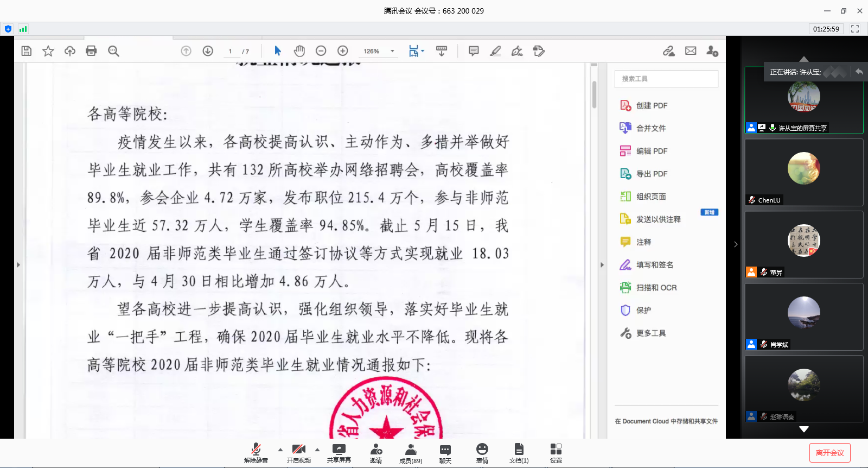
Task: Click the print icon in PDF toolbar
Action: (91, 51)
